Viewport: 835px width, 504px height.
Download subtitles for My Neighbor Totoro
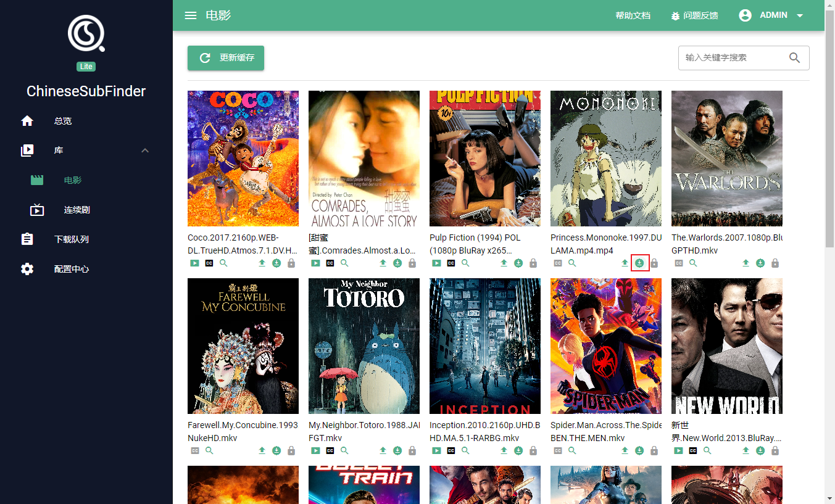click(x=397, y=450)
